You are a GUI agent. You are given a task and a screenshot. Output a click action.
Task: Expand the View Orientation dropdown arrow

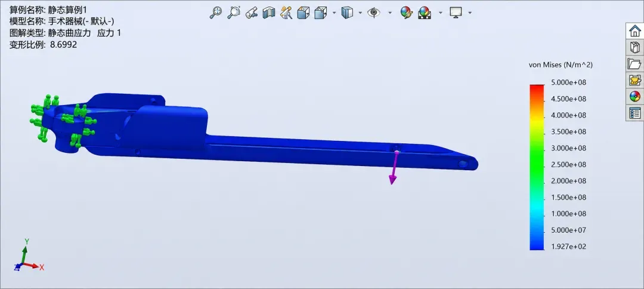point(334,13)
